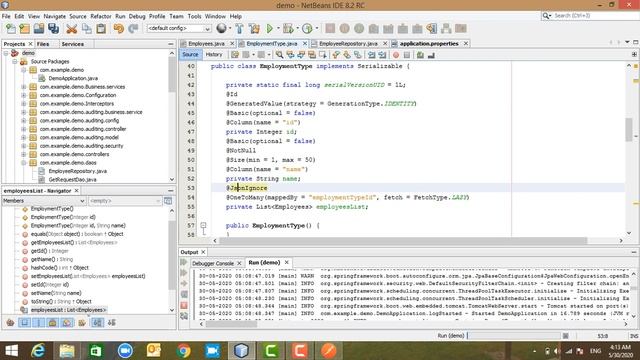
Task: Click the New File toolbar icon
Action: coord(11,28)
